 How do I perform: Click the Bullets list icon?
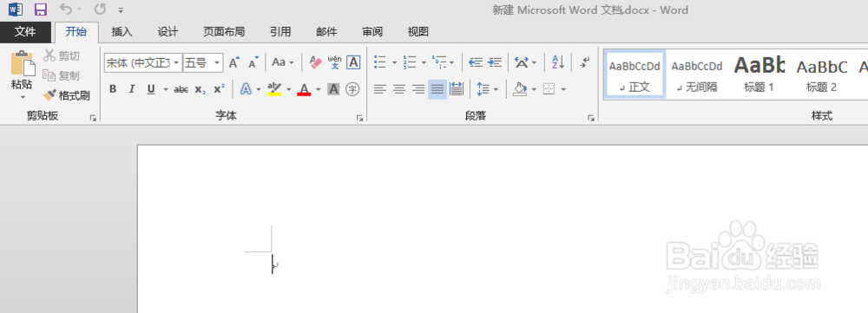click(380, 62)
